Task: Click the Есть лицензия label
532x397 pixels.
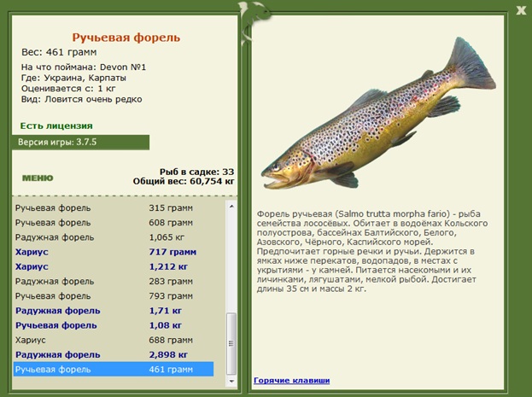Action: 56,126
